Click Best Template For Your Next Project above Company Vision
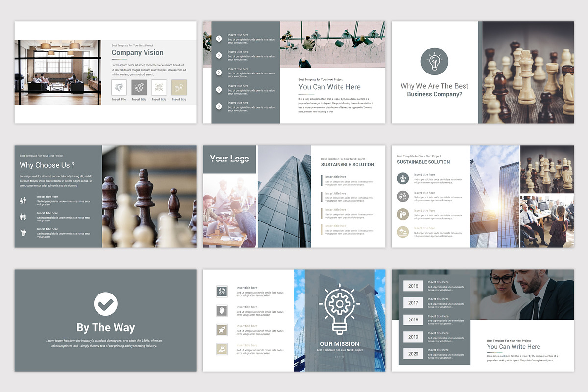The width and height of the screenshot is (588, 392). [132, 45]
